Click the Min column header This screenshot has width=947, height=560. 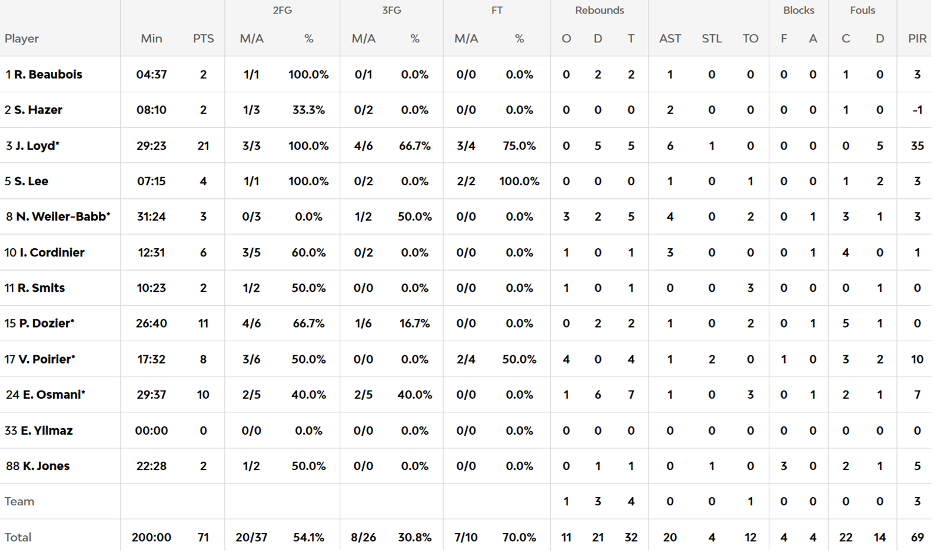[151, 39]
